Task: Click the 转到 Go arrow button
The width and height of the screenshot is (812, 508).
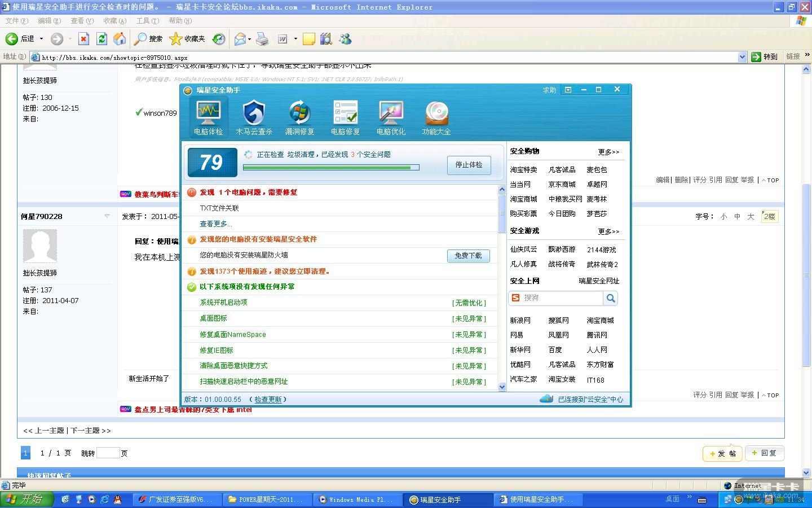Action: coord(765,56)
